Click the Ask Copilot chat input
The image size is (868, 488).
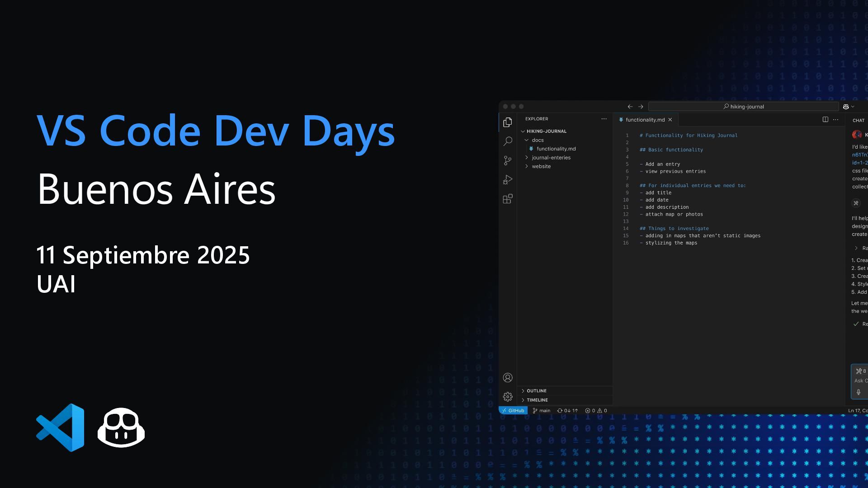coord(860,381)
